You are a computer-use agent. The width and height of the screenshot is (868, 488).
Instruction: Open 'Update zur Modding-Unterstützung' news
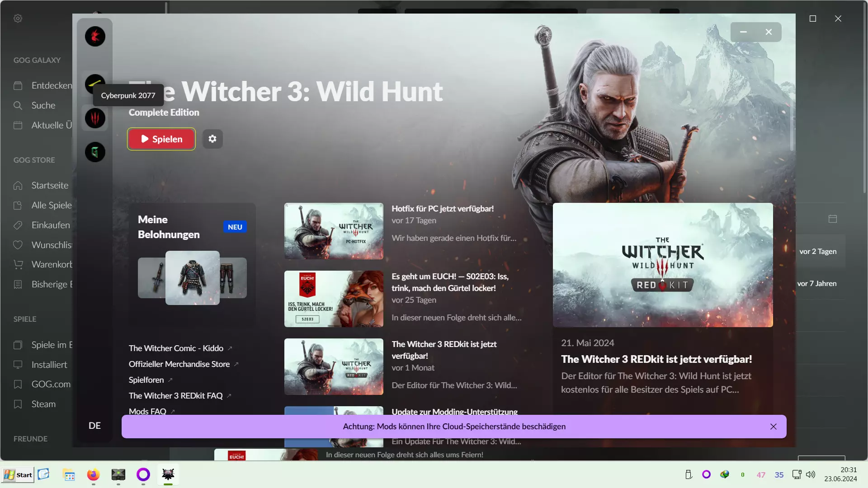point(455,412)
